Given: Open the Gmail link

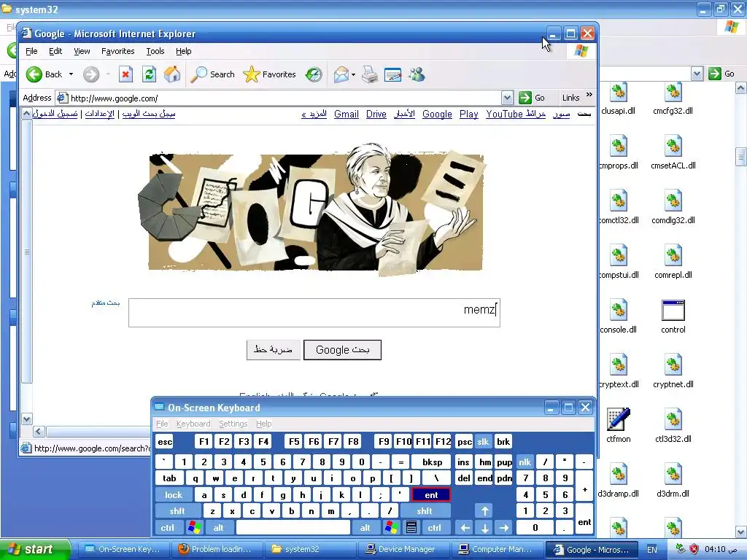Looking at the screenshot, I should [347, 114].
